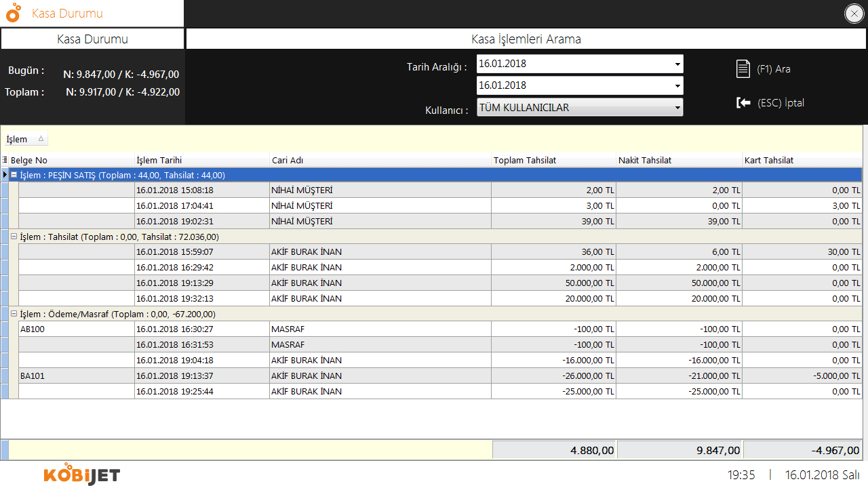Click the ESC İptal back arrow icon
This screenshot has width=868, height=488.
point(743,103)
